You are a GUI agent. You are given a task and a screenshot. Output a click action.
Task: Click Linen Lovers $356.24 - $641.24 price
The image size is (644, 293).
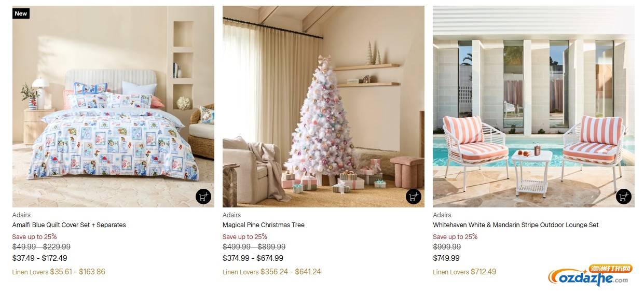[x=272, y=272]
